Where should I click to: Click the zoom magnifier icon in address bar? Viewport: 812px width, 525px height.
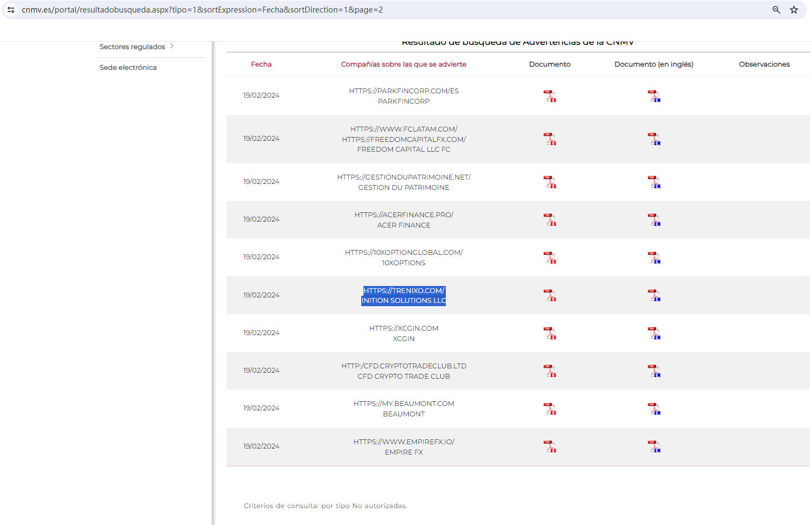tap(776, 10)
